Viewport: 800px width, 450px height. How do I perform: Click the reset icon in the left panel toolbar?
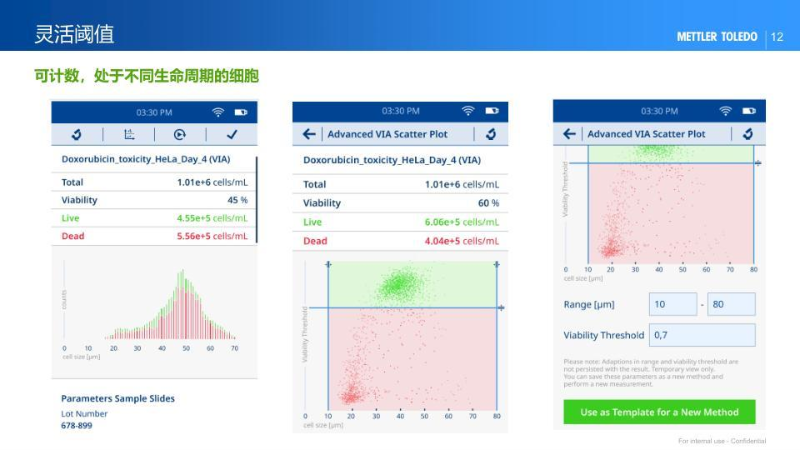click(77, 134)
